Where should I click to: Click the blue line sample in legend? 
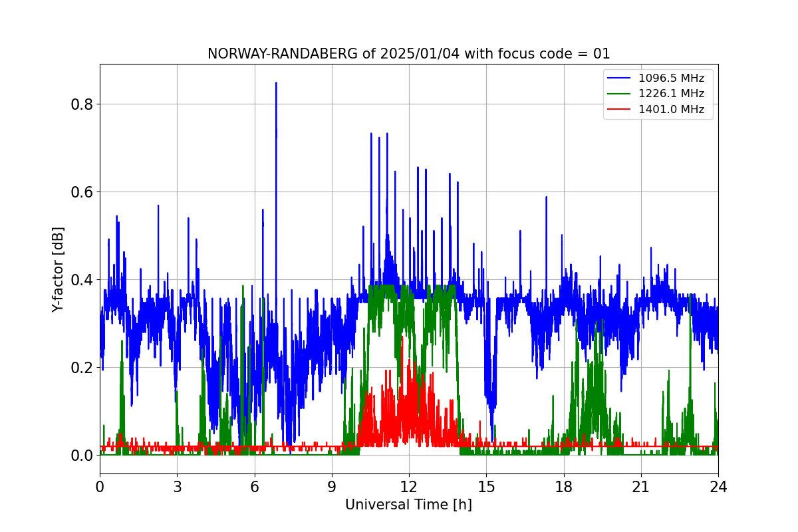point(620,78)
